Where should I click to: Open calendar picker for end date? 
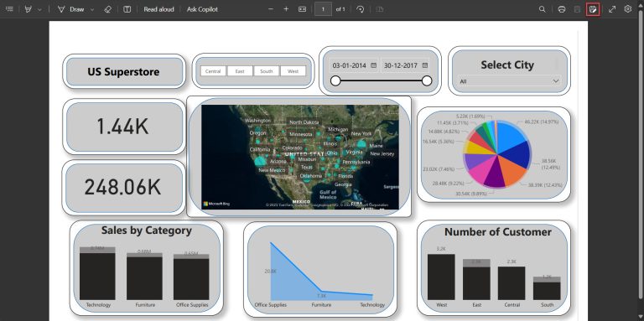click(424, 65)
